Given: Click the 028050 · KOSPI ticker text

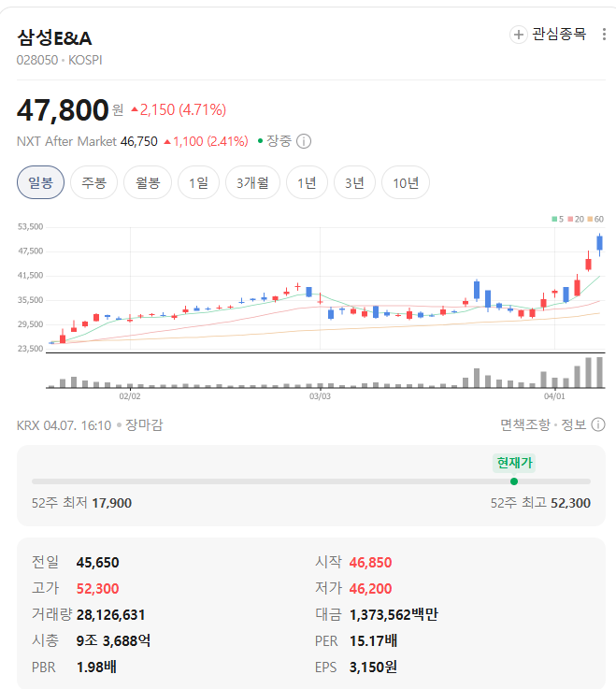Looking at the screenshot, I should pyautogui.click(x=59, y=60).
